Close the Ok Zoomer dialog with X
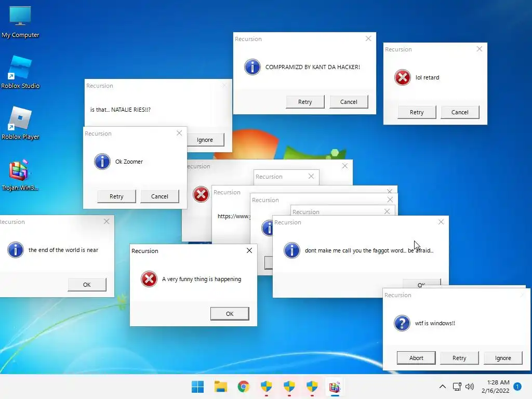Viewport: 532px width, 399px height. 179,134
